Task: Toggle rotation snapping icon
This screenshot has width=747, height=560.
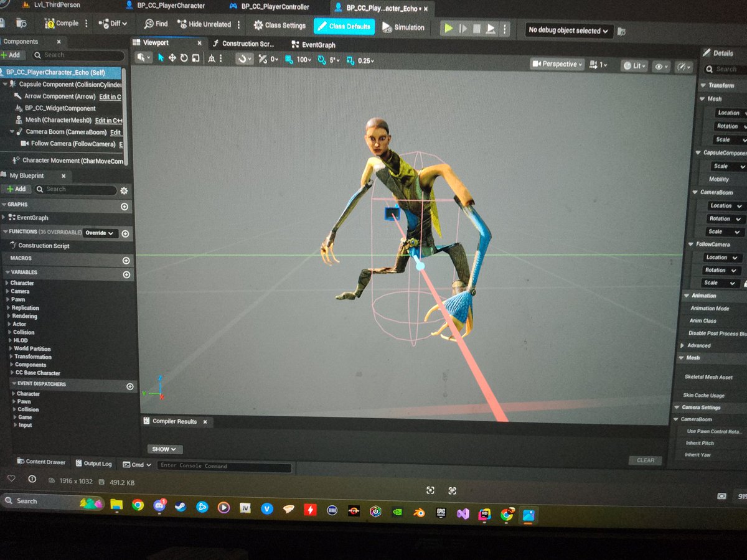Action: (x=321, y=60)
